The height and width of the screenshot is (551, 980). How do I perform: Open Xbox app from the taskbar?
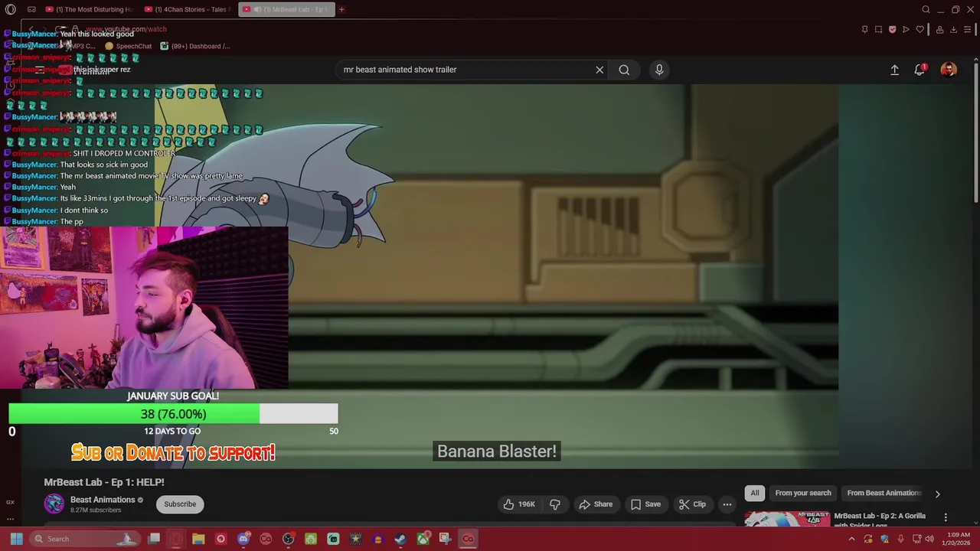pyautogui.click(x=423, y=539)
